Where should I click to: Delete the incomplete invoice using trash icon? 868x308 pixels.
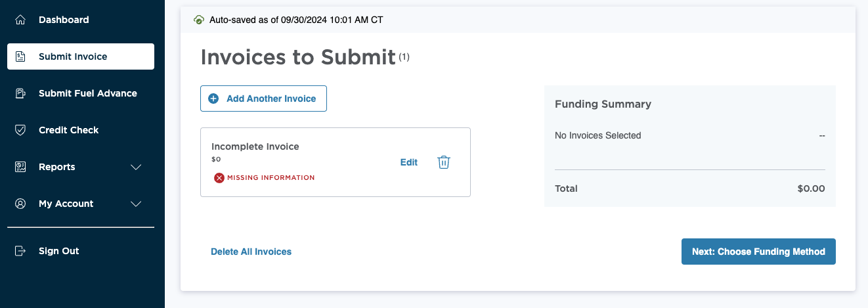(444, 162)
